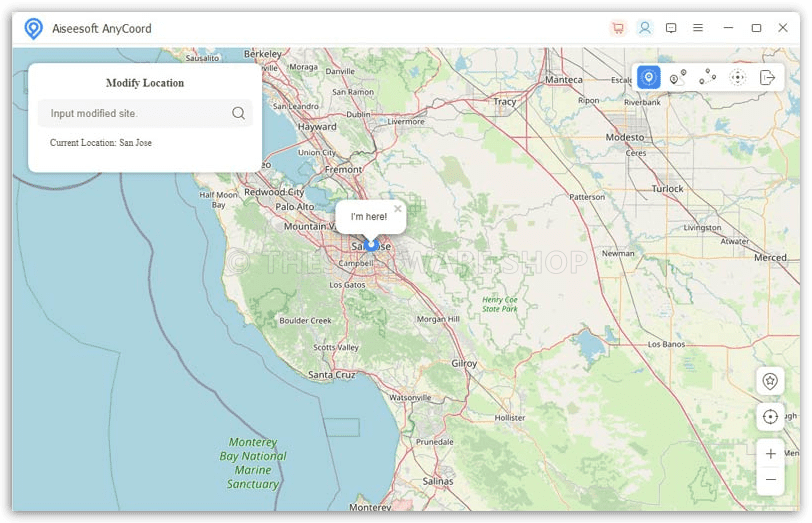Click the I'm here! bubble text
Screen dimensions: 812x523
coord(369,217)
